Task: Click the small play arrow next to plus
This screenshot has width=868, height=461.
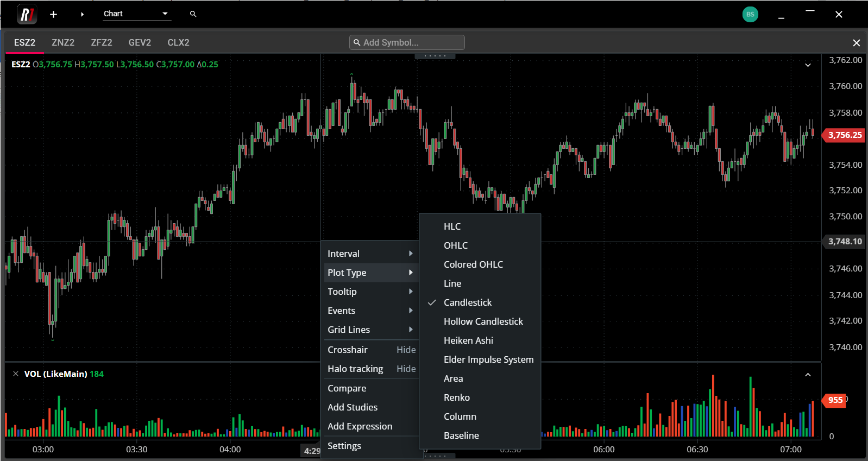Action: point(82,14)
